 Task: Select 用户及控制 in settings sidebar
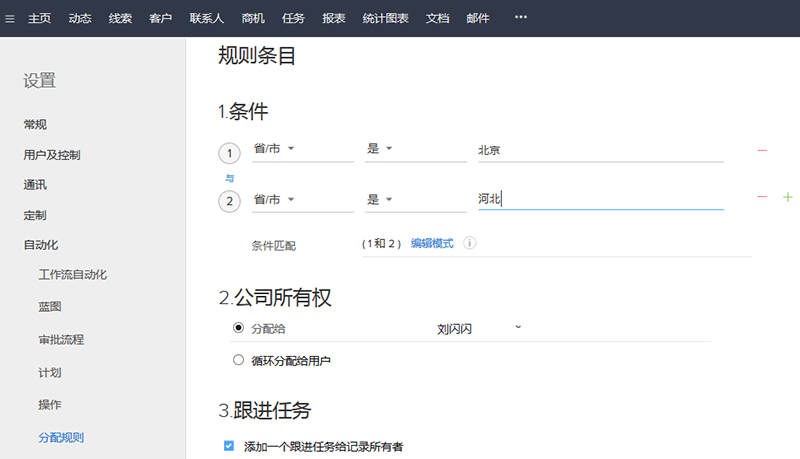52,155
